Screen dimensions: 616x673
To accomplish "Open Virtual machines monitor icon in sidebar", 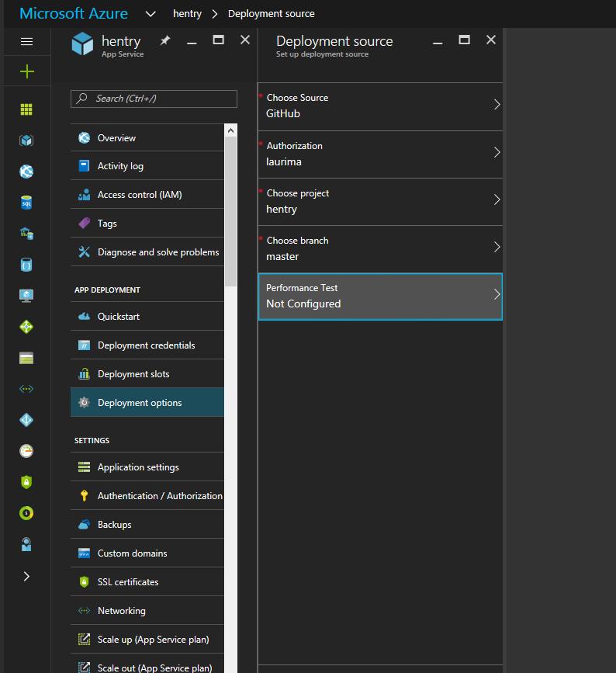I will click(26, 296).
